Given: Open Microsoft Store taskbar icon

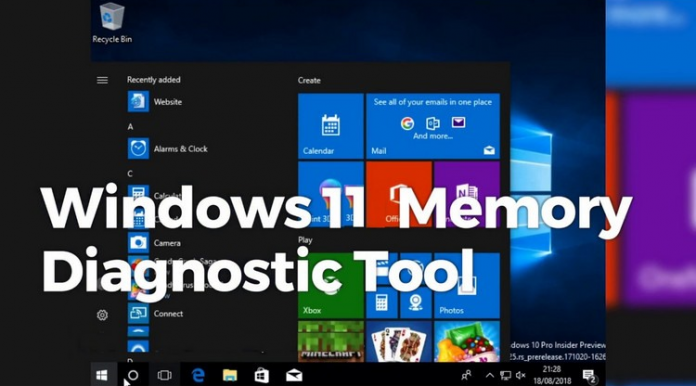Looking at the screenshot, I should [261, 375].
